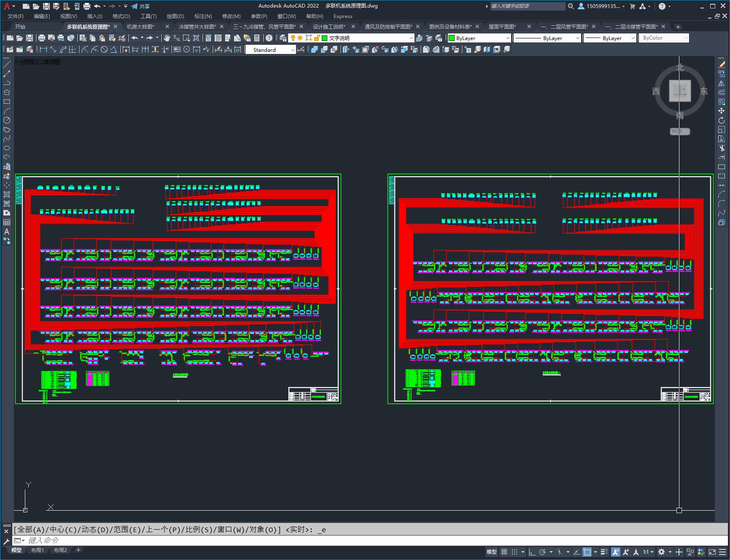Image resolution: width=730 pixels, height=560 pixels.
Task: Open the 文件(F) menu
Action: tap(16, 16)
